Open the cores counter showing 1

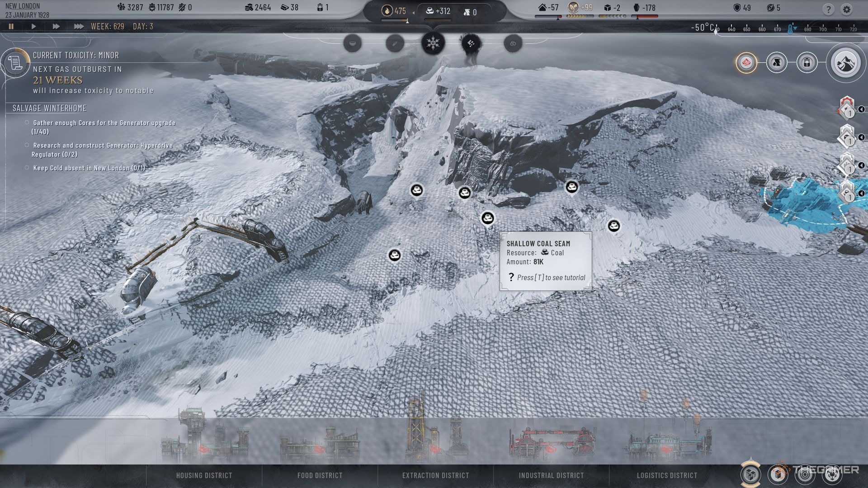coord(323,8)
